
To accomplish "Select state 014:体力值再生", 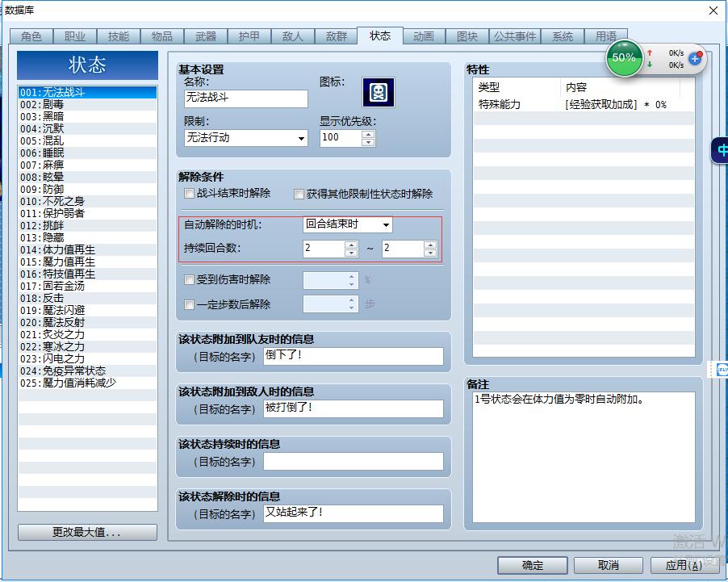I will click(x=88, y=249).
